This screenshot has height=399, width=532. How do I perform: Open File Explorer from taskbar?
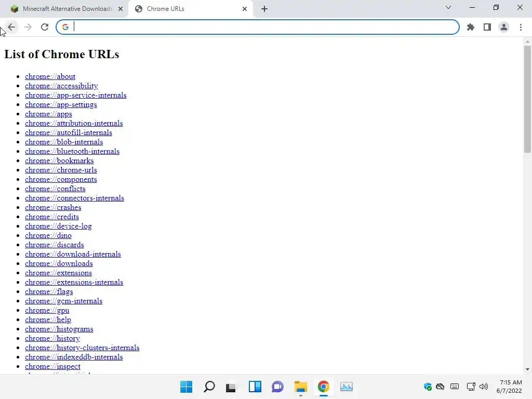click(301, 387)
